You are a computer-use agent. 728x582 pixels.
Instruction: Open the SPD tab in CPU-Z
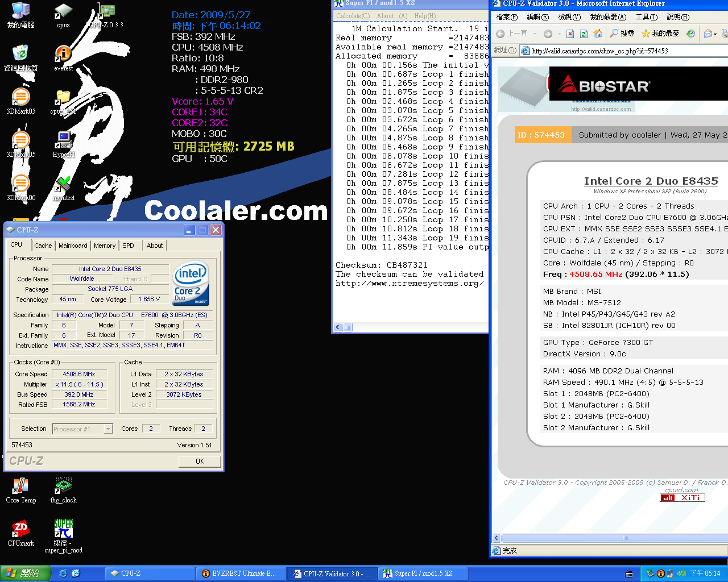[x=129, y=246]
